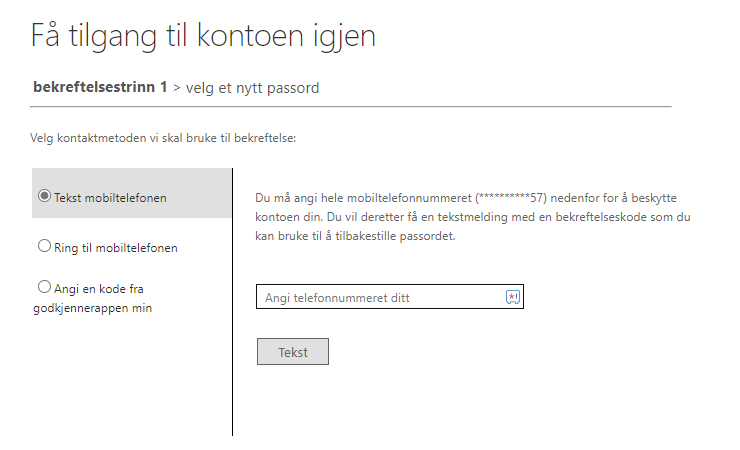Click the grey highlighted selected-option panel
The height and width of the screenshot is (450, 740).
coord(131,193)
